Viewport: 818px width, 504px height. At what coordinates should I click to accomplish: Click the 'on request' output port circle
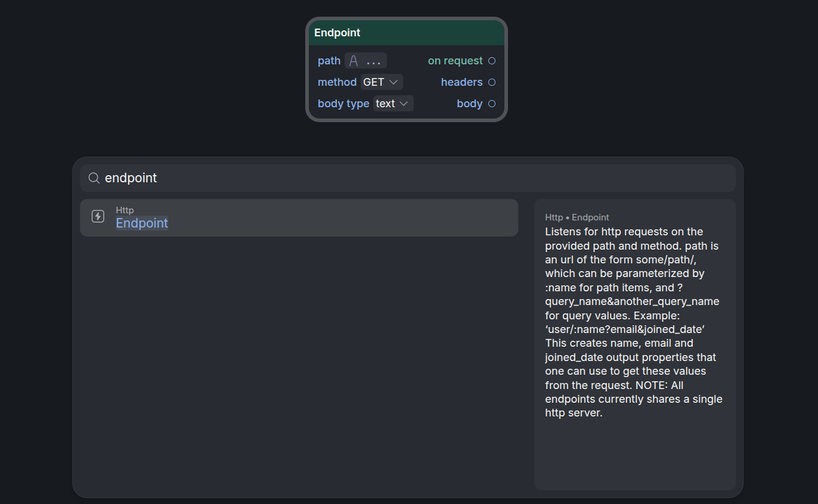point(492,61)
